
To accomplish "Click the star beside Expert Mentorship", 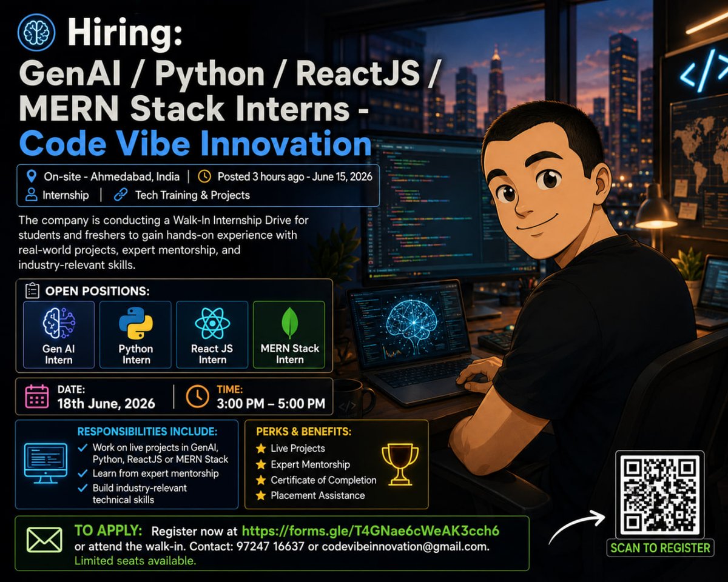I will [261, 464].
